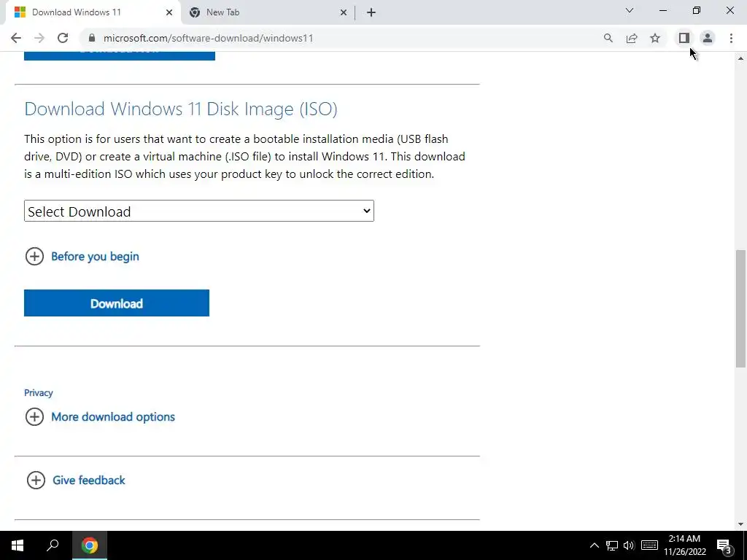This screenshot has height=560, width=747.
Task: Expand More download options
Action: (x=113, y=416)
